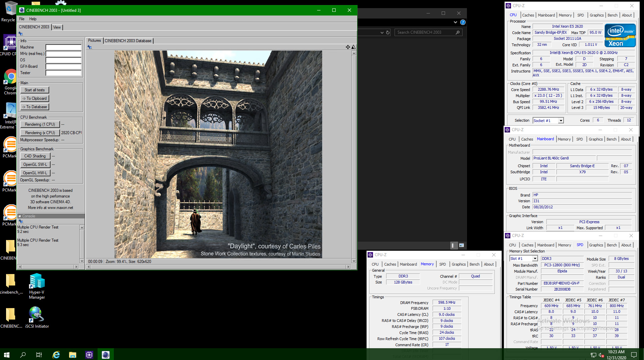Click the blue help icon in Explorer window

point(463,22)
